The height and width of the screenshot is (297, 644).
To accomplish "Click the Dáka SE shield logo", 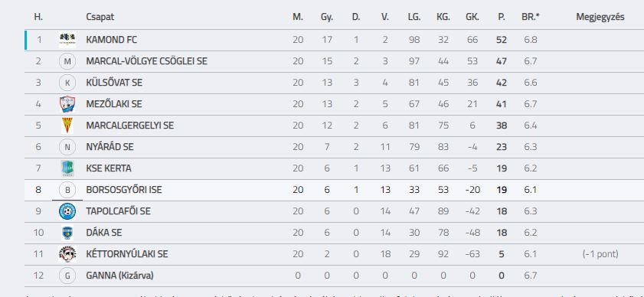I will (67, 233).
